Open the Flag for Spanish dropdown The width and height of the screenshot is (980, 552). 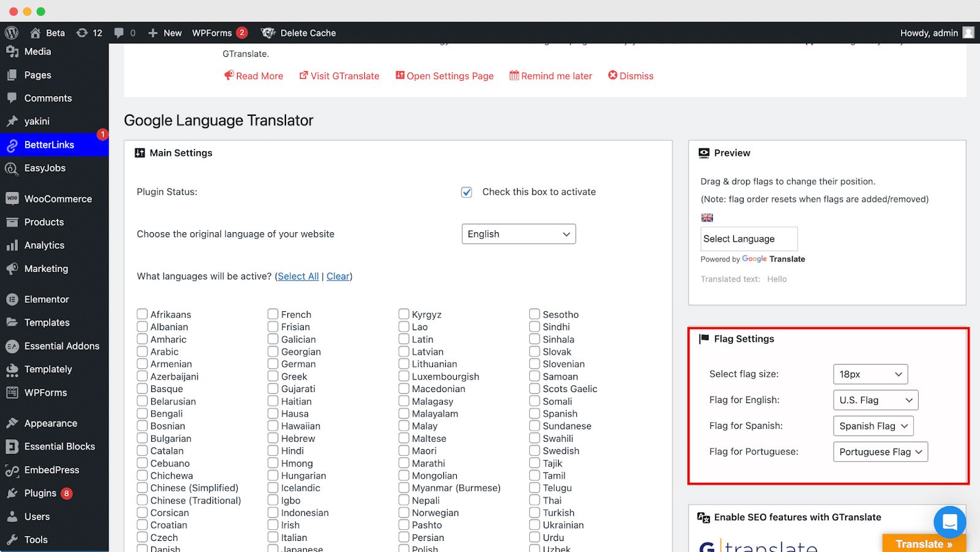pyautogui.click(x=873, y=426)
